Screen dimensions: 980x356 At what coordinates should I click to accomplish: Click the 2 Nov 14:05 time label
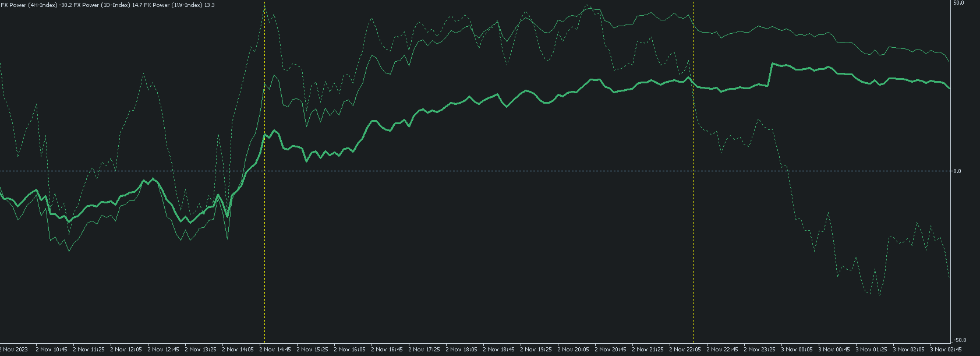[238, 350]
